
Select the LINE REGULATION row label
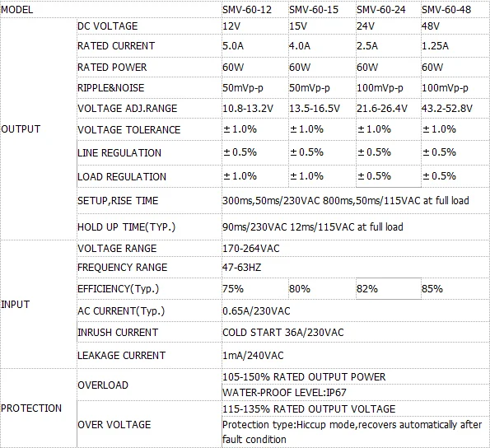[x=119, y=153]
